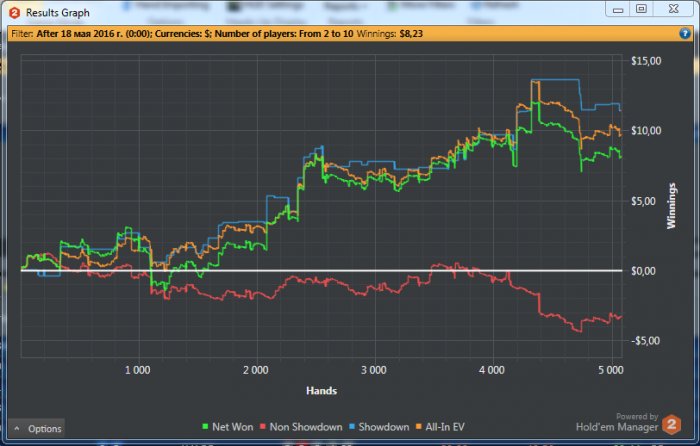
Task: Click the green Net Won color swatch
Action: click(205, 427)
